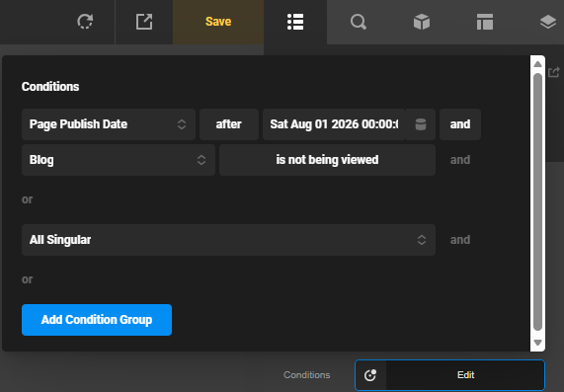Screen dimensions: 564x392
Task: Toggle the 'after' operator button
Action: (x=229, y=124)
